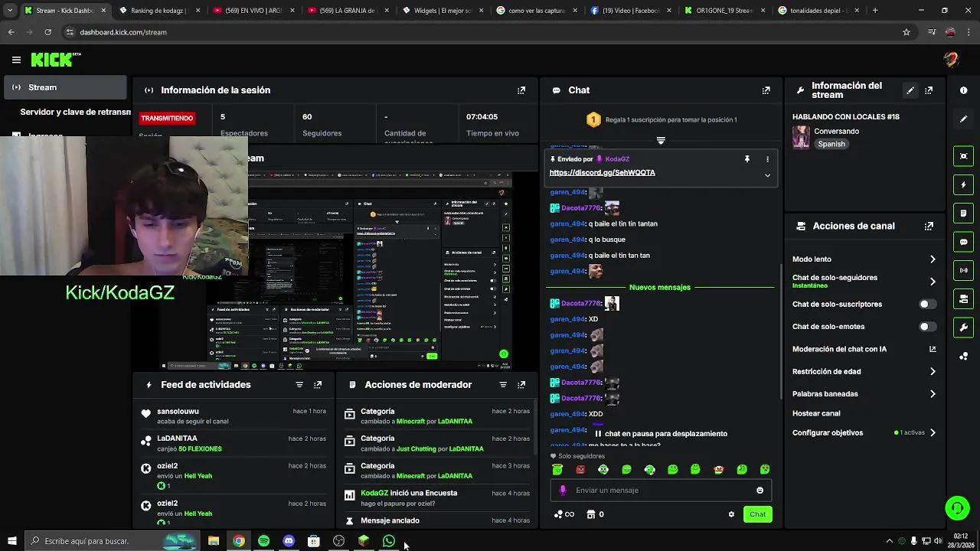Open the profile avatar in the top-right corner
The width and height of the screenshot is (980, 551).
(x=951, y=60)
